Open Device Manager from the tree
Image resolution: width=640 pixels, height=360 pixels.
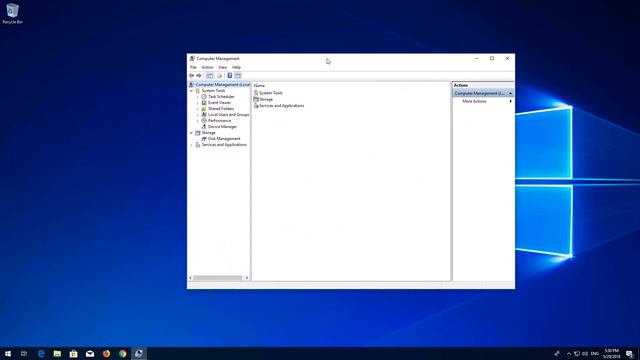pos(222,127)
